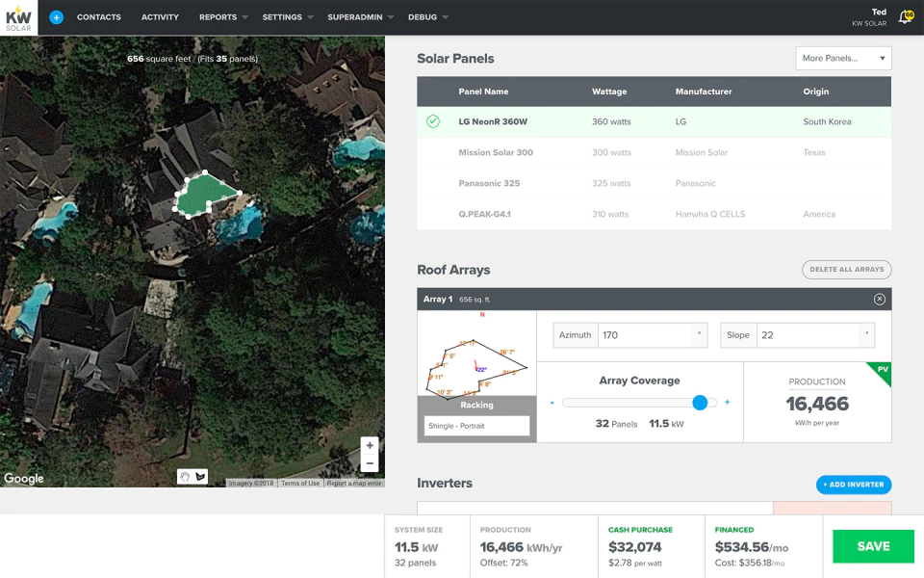Image resolution: width=924 pixels, height=578 pixels.
Task: Click the roof array diagram thumbnail
Action: coord(476,355)
